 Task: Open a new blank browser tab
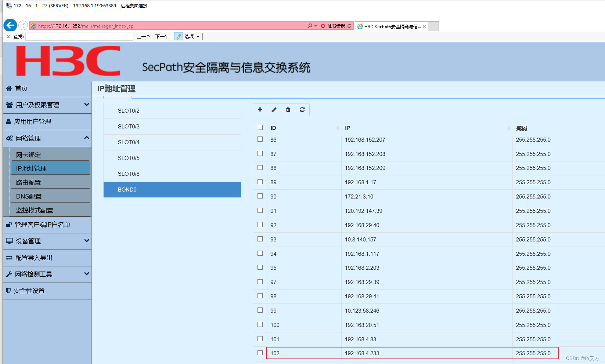coord(434,26)
